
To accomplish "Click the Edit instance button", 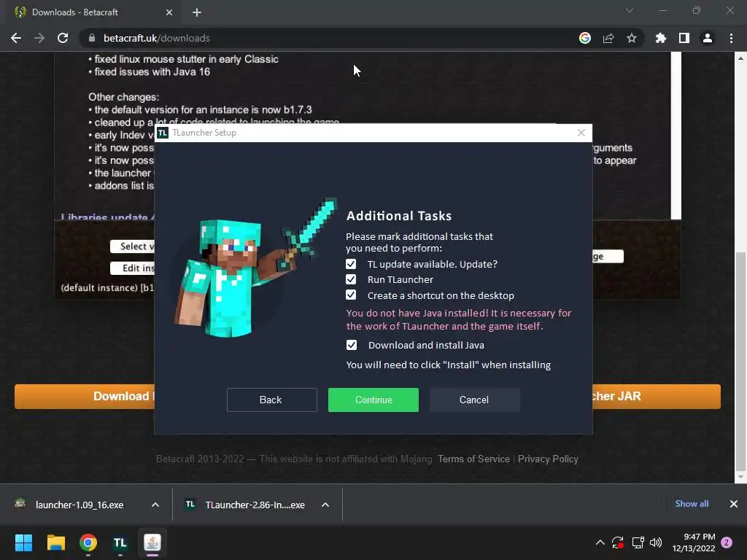I will click(x=133, y=268).
